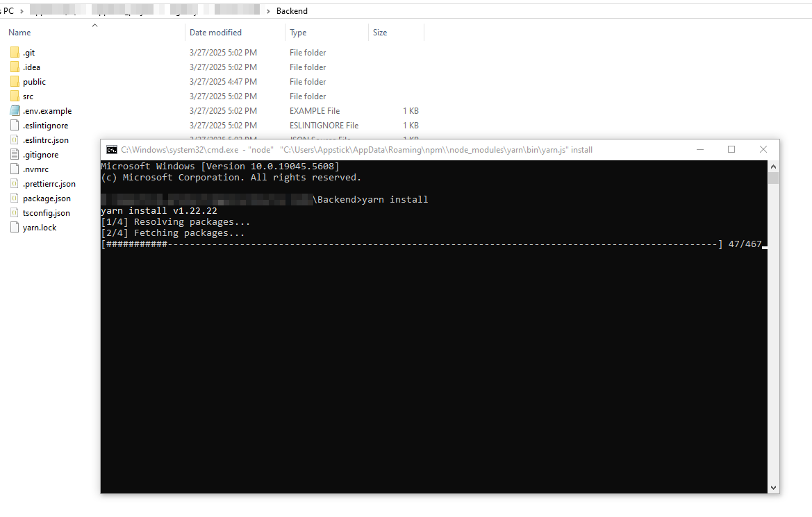
Task: Click the console scrollbar up arrow
Action: coord(773,167)
